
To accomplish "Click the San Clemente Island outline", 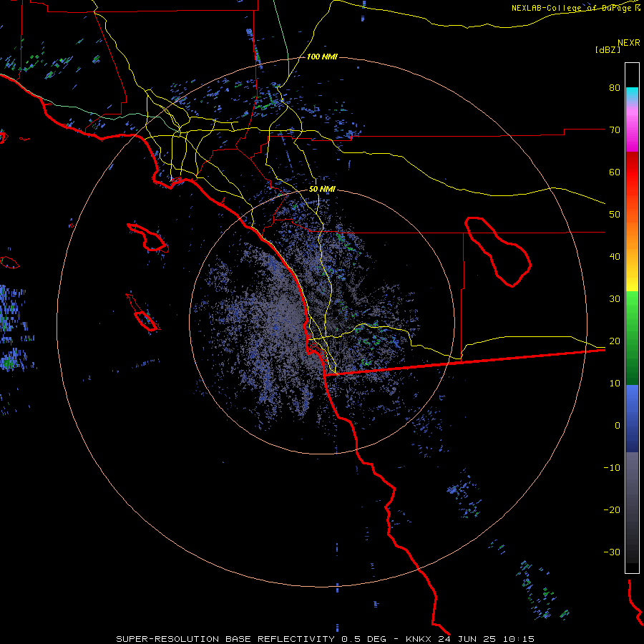I will pyautogui.click(x=143, y=313).
